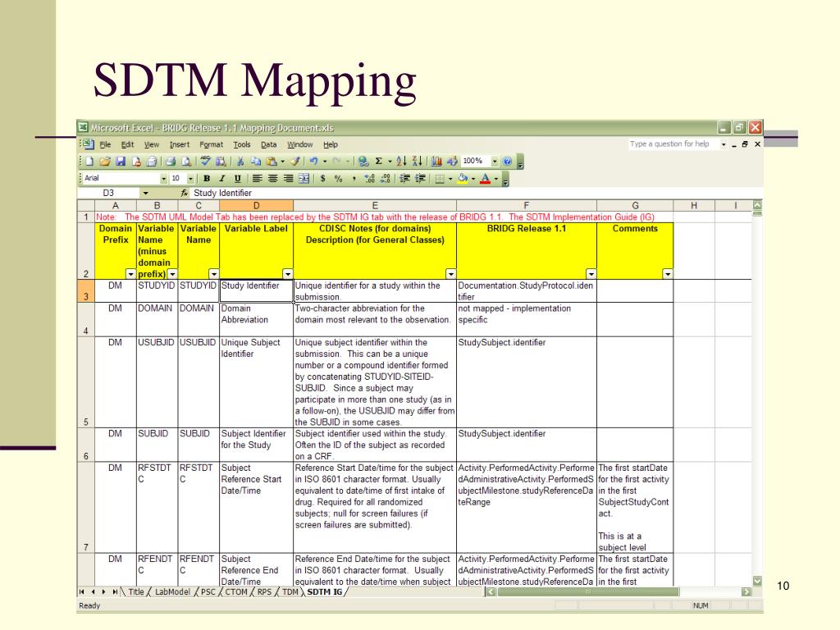This screenshot has height=630, width=840.
Task: Open the File menu
Action: tap(105, 144)
